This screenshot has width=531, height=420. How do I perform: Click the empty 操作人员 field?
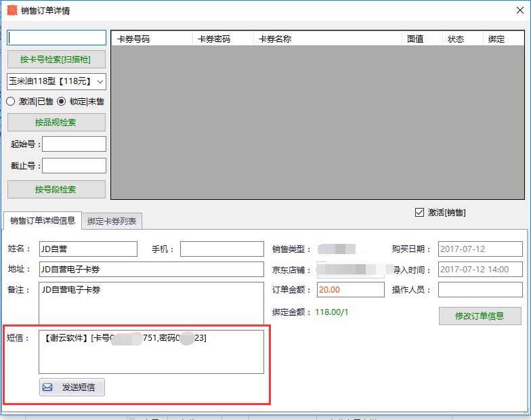pyautogui.click(x=480, y=290)
